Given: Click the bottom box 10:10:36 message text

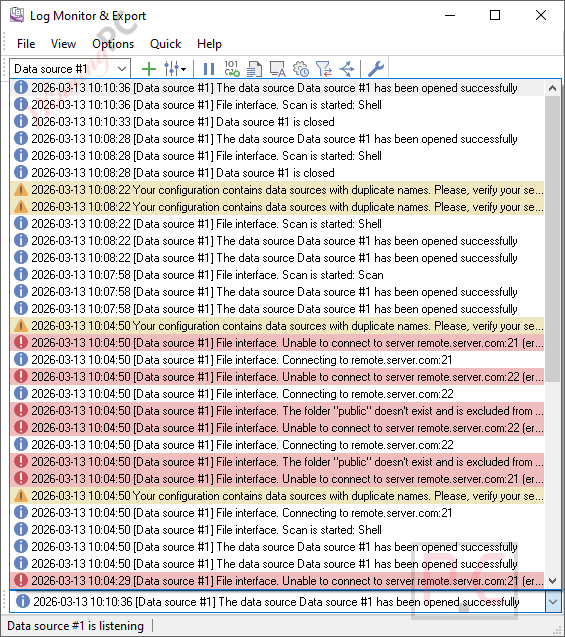Looking at the screenshot, I should click(276, 602).
